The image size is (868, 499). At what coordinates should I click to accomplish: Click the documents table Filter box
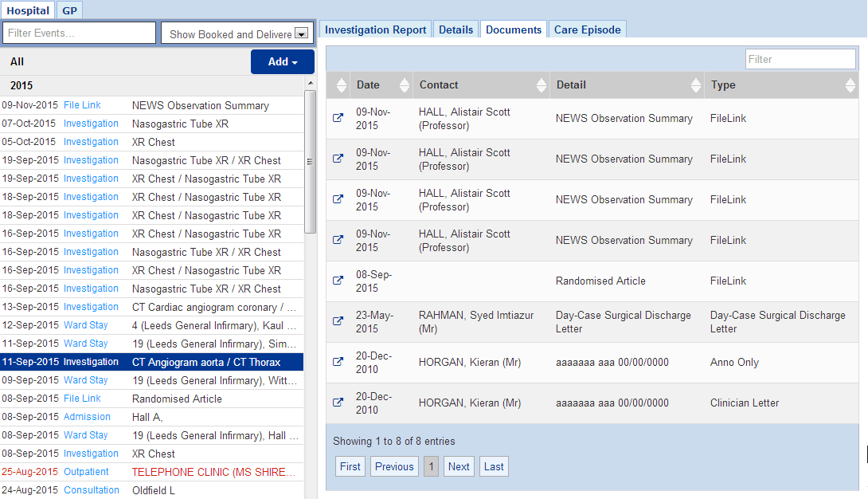pyautogui.click(x=800, y=59)
